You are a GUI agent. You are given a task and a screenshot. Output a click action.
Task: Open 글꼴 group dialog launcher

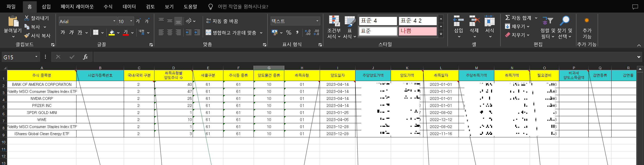click(151, 45)
